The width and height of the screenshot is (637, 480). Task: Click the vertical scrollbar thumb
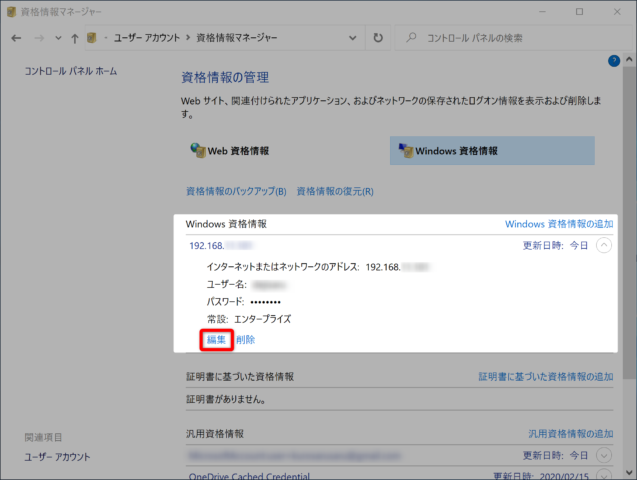(x=629, y=223)
